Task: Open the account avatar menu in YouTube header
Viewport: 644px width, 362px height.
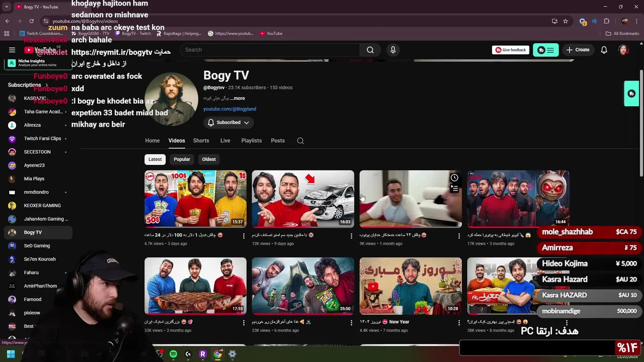Action: click(623, 50)
